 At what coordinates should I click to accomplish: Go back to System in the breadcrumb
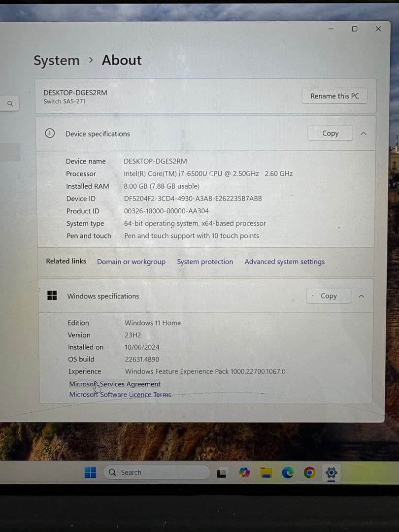click(x=56, y=60)
